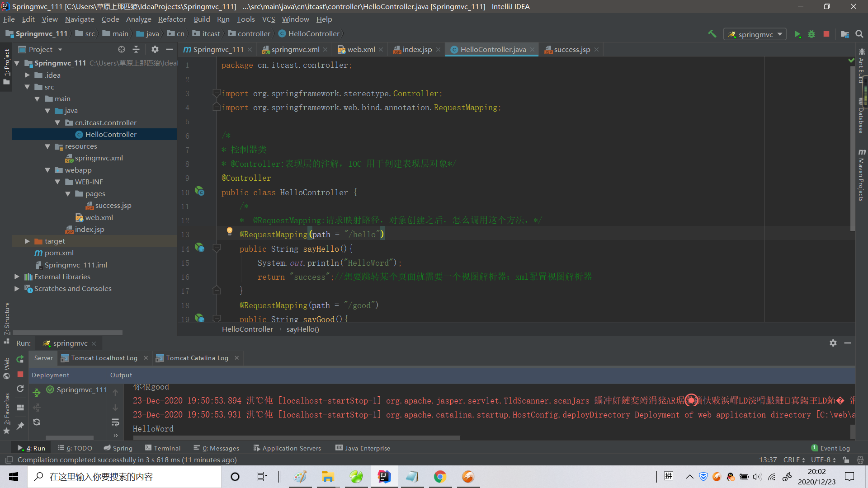The width and height of the screenshot is (868, 488).
Task: Click the Project panel horizontal scrollbar
Action: pos(68,333)
